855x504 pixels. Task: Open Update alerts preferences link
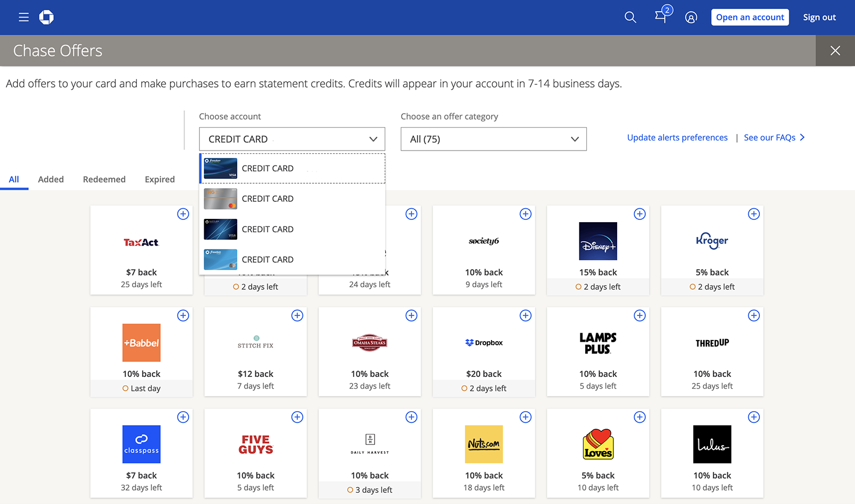pyautogui.click(x=677, y=138)
